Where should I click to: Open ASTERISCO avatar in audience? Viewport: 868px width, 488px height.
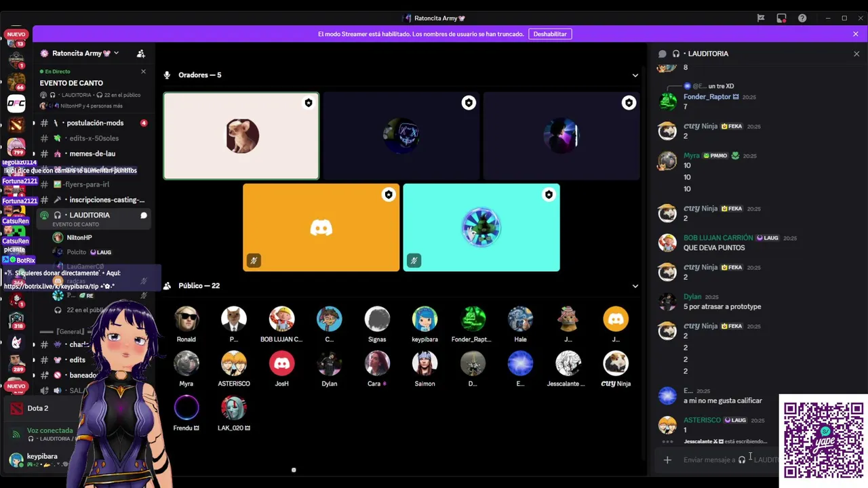[x=234, y=364]
